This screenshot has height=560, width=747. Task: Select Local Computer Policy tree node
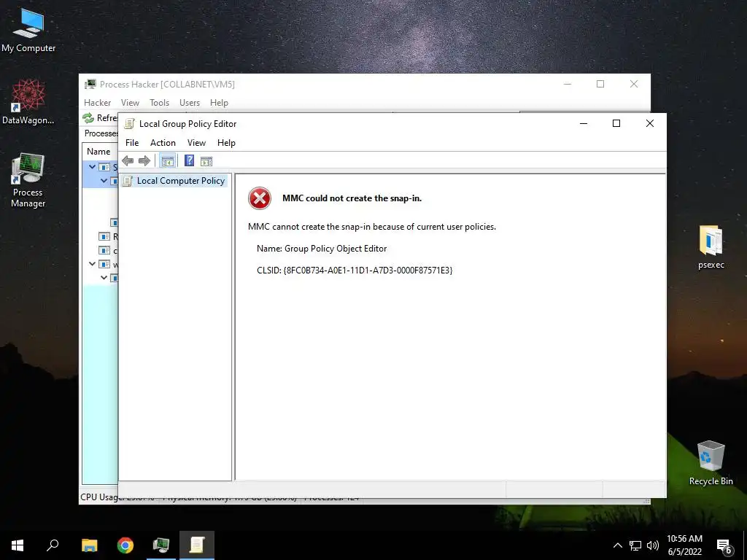pos(174,181)
